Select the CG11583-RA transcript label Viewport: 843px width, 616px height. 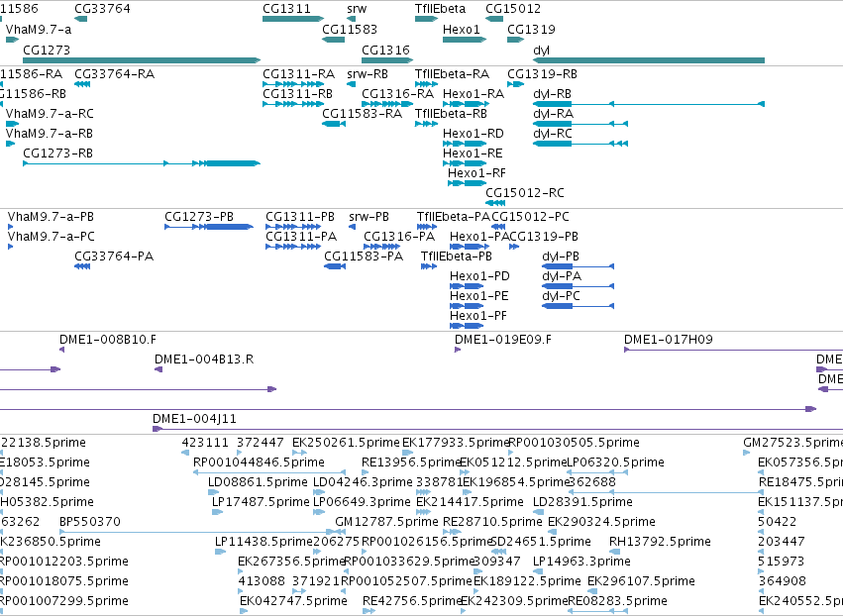pyautogui.click(x=363, y=114)
